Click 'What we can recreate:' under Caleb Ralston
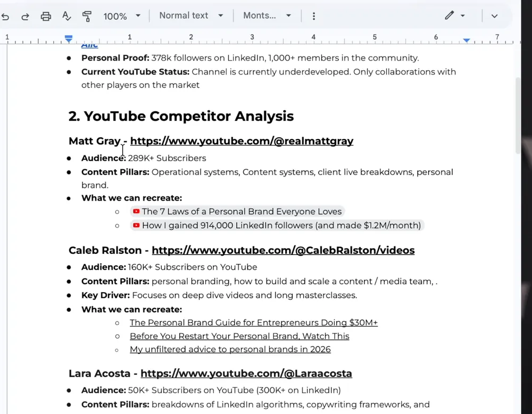Viewport: 532px width, 414px height. click(131, 310)
